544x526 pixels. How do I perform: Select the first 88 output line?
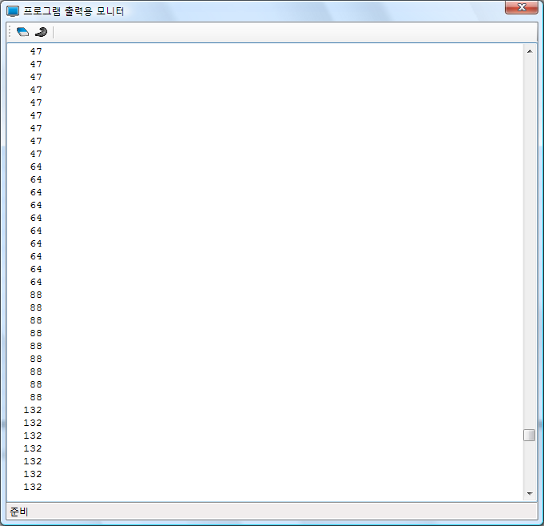(x=36, y=295)
